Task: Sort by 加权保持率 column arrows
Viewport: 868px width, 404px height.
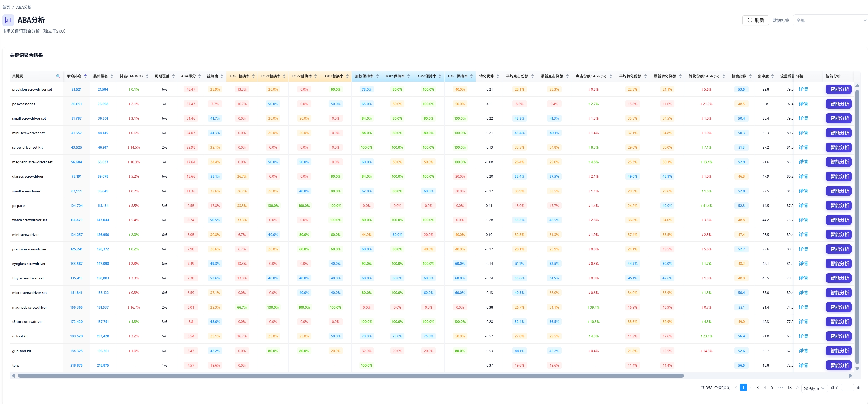Action: pos(377,76)
